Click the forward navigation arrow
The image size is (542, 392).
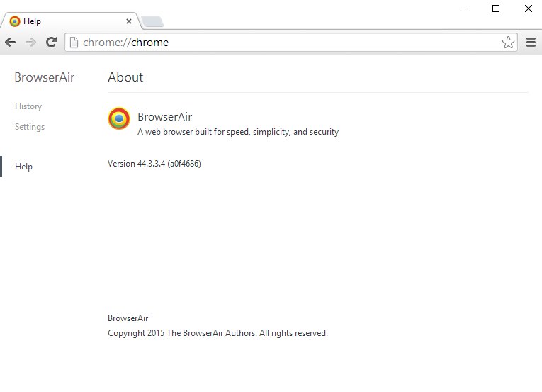pyautogui.click(x=30, y=43)
